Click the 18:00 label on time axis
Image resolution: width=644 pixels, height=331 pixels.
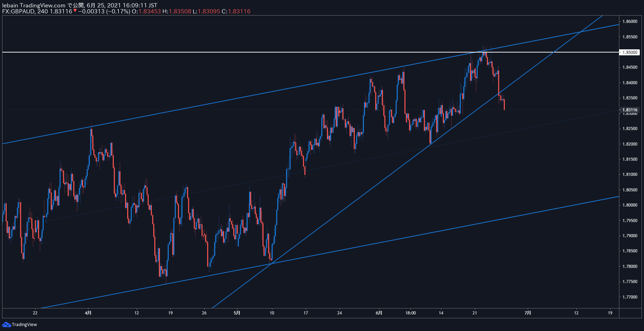coord(411,313)
